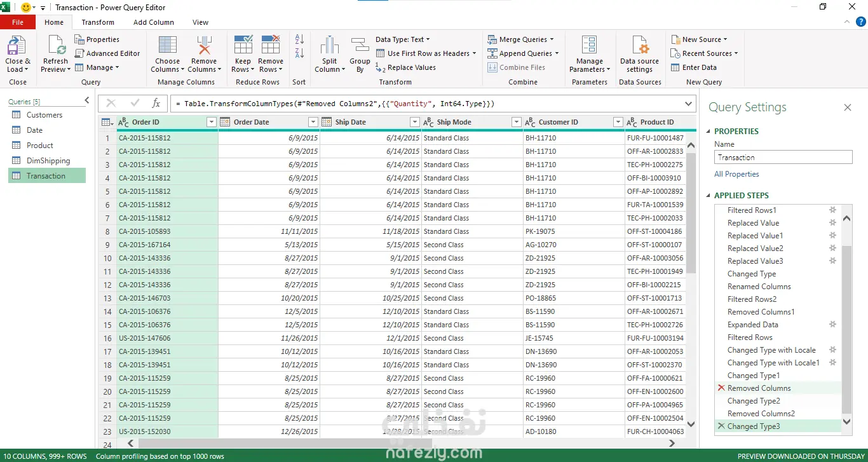Image resolution: width=868 pixels, height=462 pixels.
Task: Click the Group By icon
Action: (360, 47)
